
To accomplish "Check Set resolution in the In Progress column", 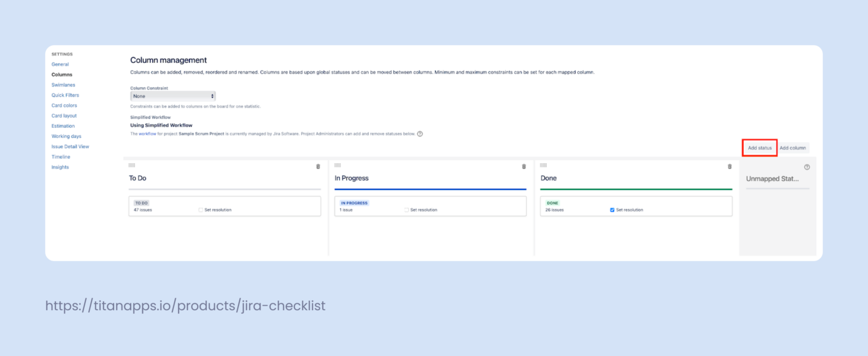I will (406, 210).
